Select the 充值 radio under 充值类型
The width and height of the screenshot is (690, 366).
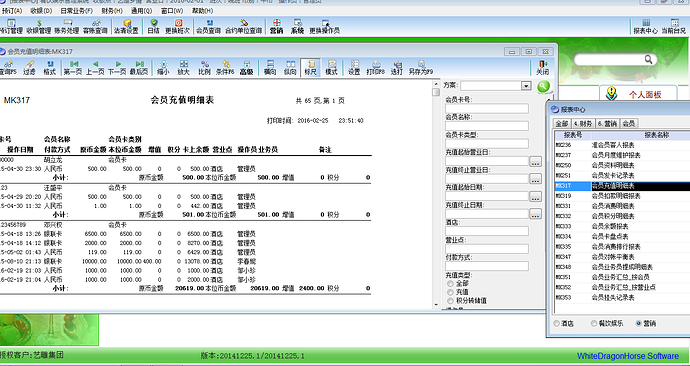coord(450,292)
